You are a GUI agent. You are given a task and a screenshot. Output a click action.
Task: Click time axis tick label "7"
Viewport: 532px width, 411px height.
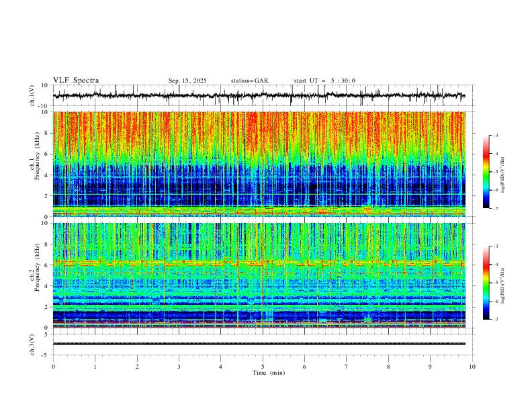347,367
